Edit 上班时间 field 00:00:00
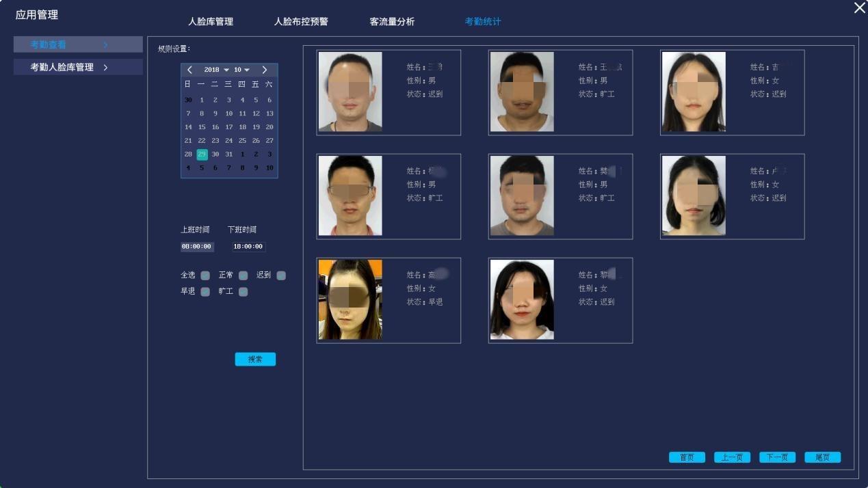Viewport: 868px width, 488px height. [x=197, y=247]
